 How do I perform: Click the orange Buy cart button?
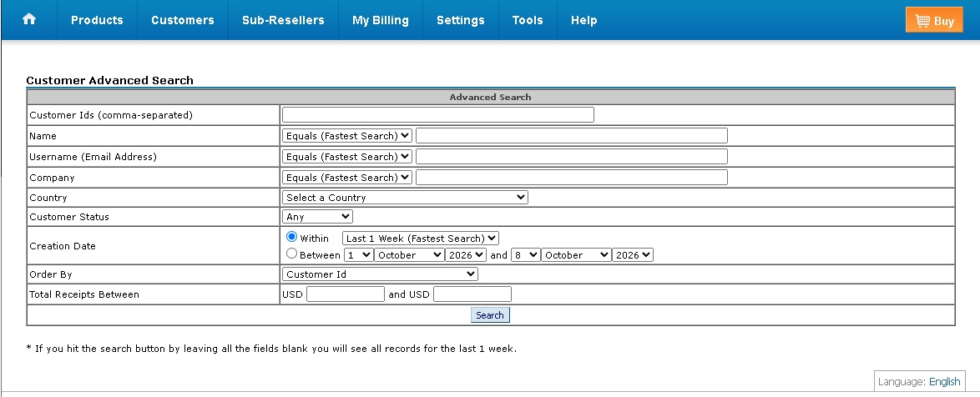click(934, 20)
